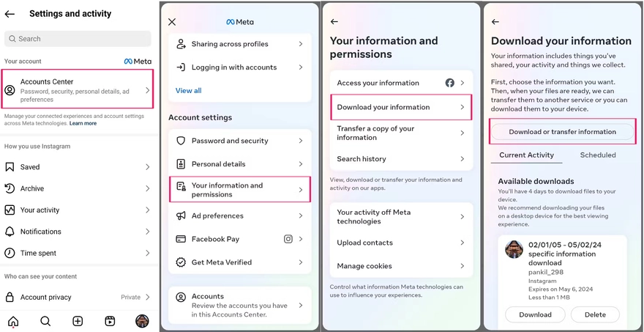Follow the Learn more link
This screenshot has width=644, height=332.
point(83,123)
